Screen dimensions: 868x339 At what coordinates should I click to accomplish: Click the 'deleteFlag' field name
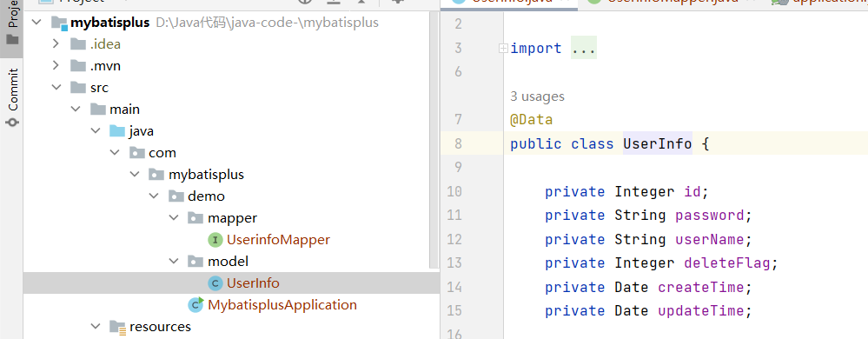coord(727,263)
